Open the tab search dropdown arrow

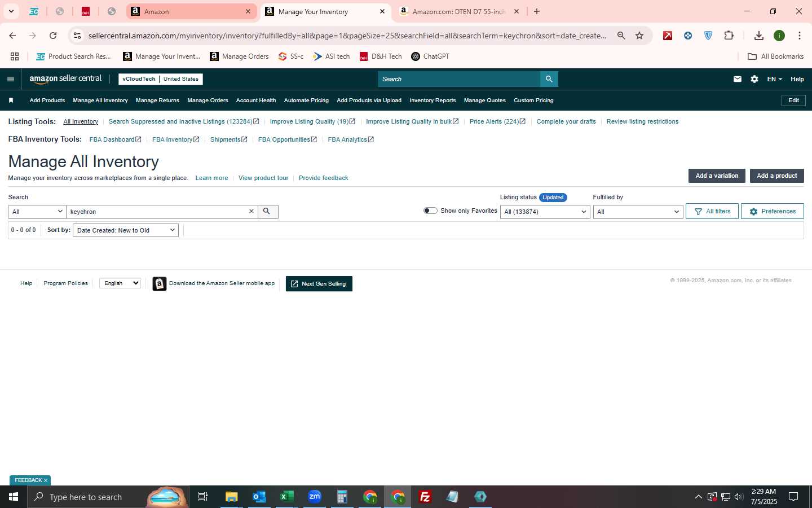click(11, 11)
